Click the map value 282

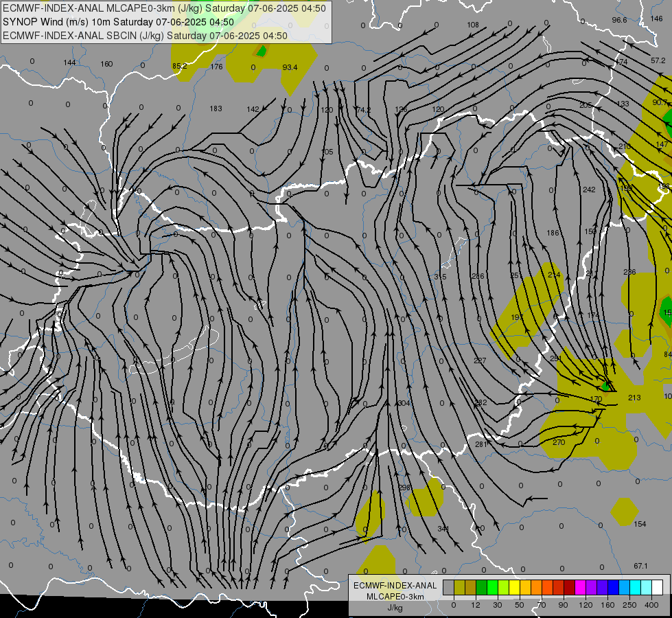click(481, 402)
